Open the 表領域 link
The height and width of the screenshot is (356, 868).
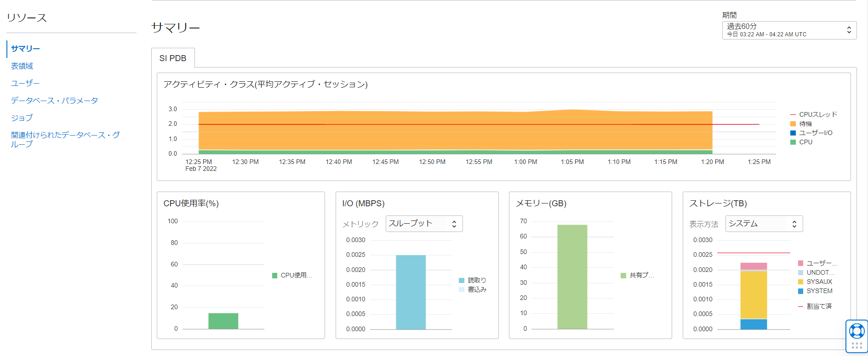tap(22, 66)
